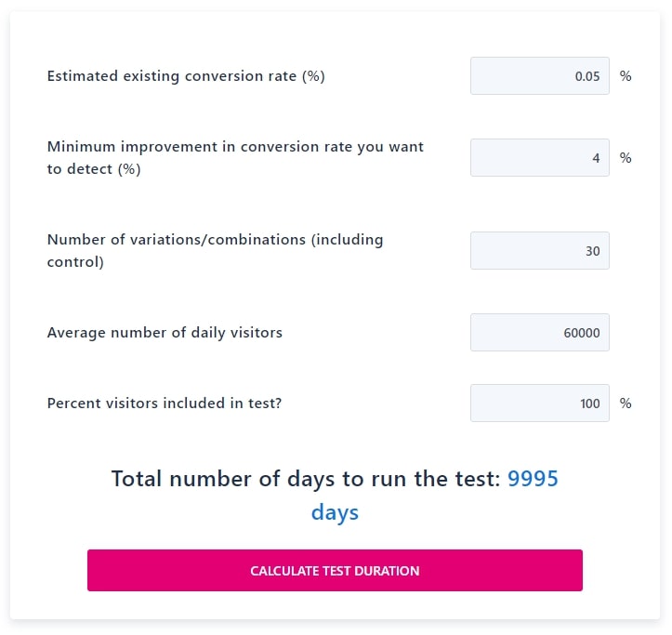Click the blue 9995 result value
The height and width of the screenshot is (635, 672).
(533, 479)
